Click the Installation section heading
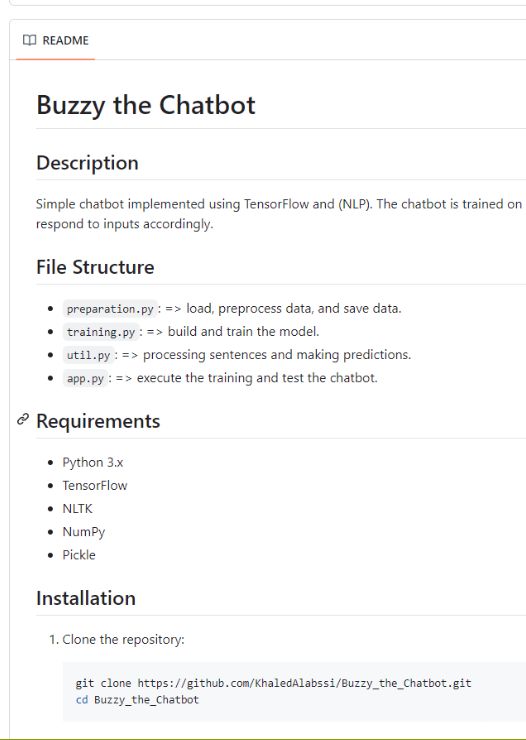Viewport: 526px width, 740px height. pyautogui.click(x=86, y=598)
